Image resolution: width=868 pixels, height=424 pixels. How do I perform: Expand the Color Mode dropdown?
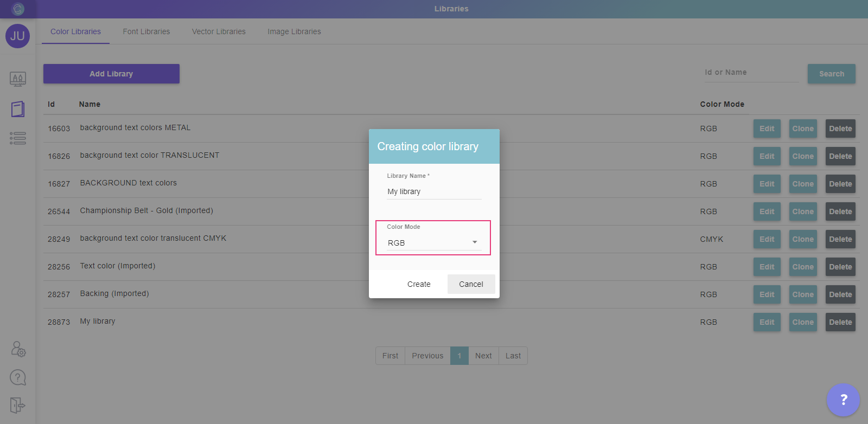433,243
